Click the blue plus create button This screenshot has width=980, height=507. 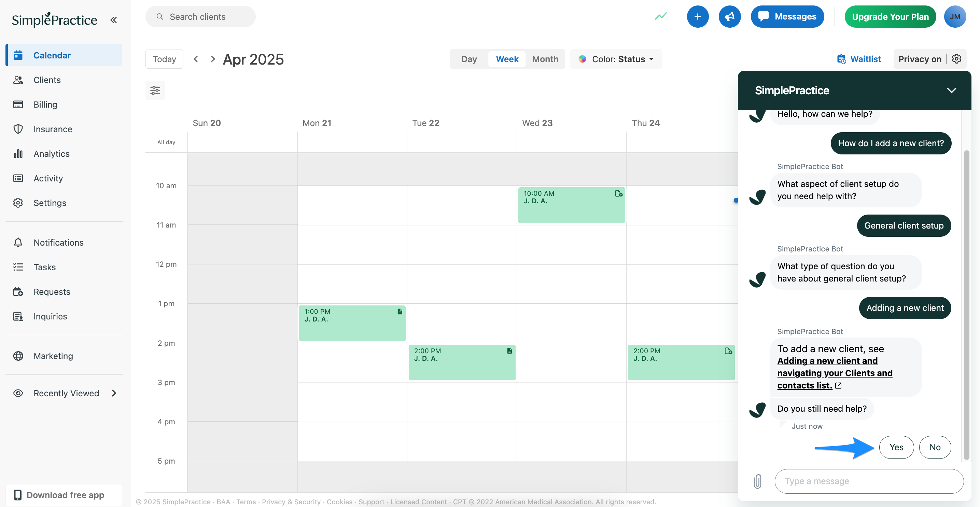point(698,17)
